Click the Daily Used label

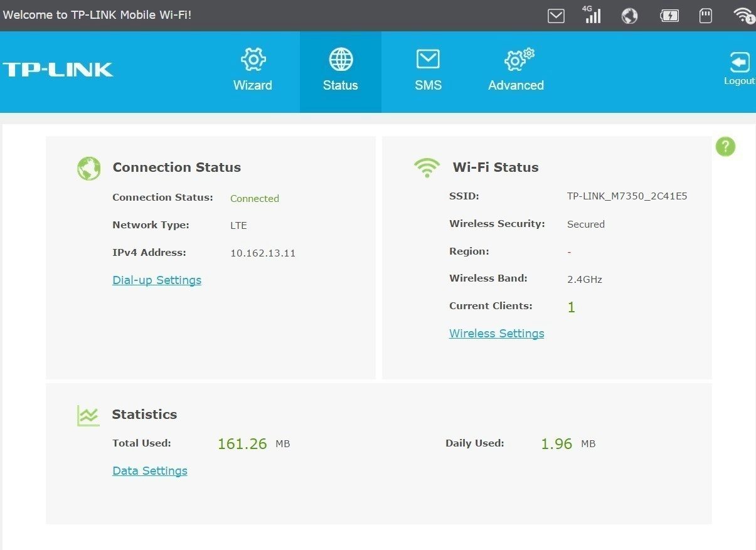click(475, 443)
